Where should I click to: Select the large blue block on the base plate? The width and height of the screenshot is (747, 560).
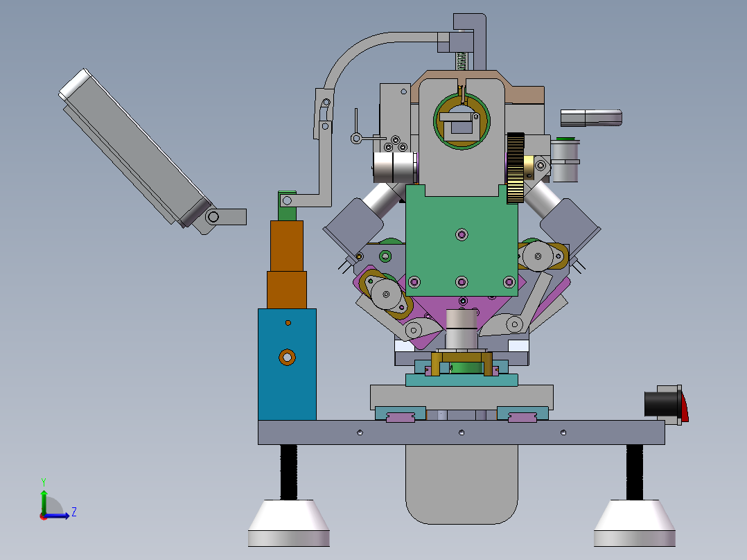coord(287,365)
